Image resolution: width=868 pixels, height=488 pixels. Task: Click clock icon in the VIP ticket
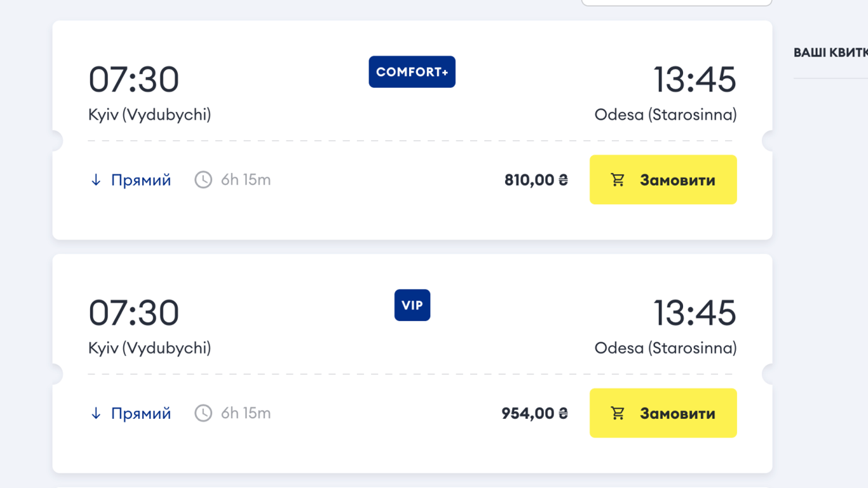pos(203,413)
